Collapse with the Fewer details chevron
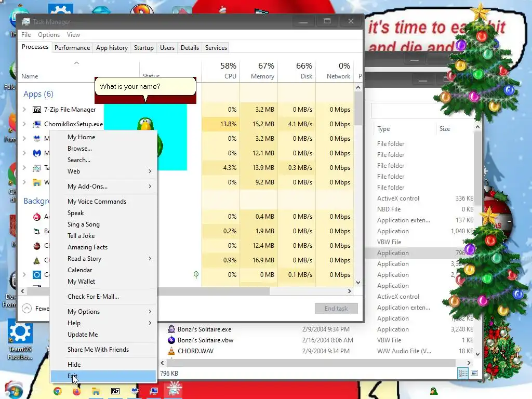Screen dimensions: 532x399 [27, 309]
